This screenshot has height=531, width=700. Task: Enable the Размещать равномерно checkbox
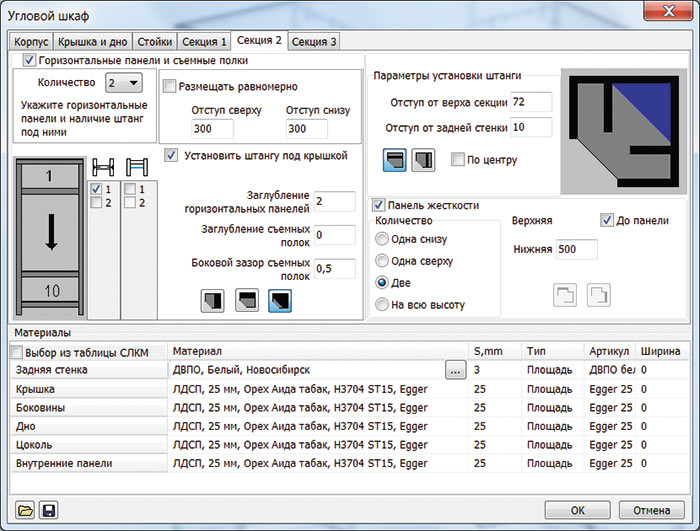(x=169, y=87)
